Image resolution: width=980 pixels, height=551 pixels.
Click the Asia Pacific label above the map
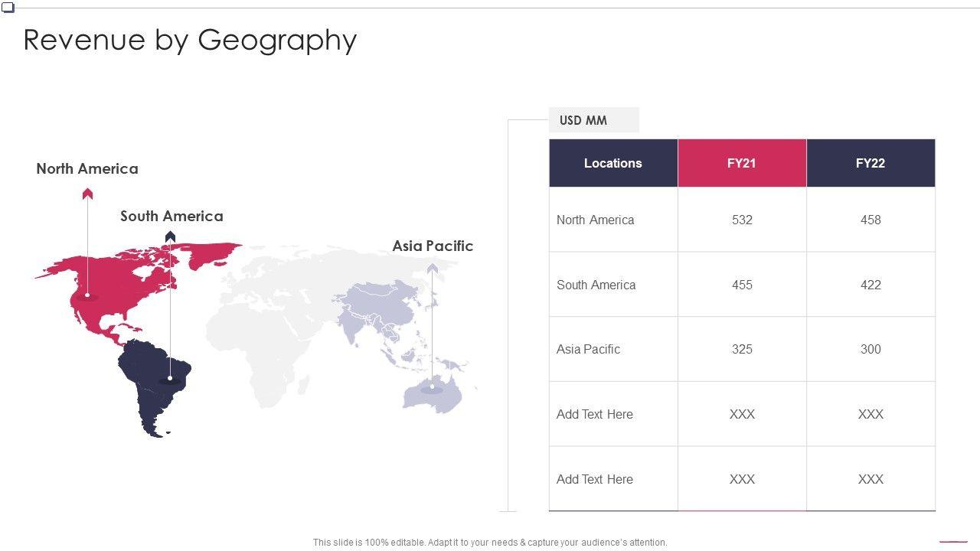(433, 246)
